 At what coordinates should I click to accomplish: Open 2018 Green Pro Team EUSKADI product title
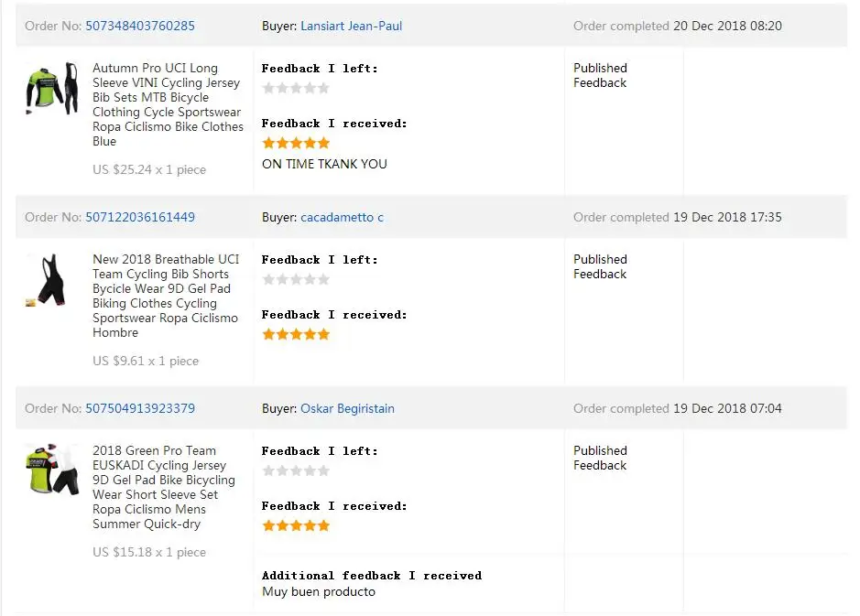click(163, 487)
